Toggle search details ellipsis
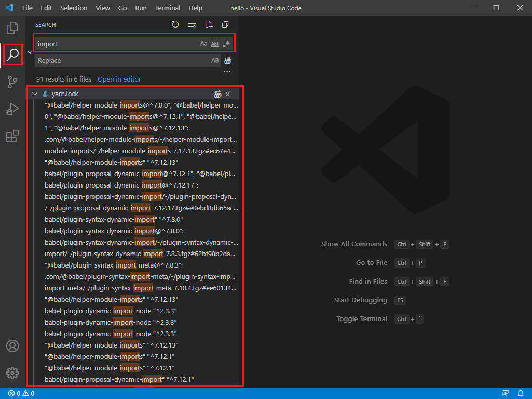 click(227, 71)
